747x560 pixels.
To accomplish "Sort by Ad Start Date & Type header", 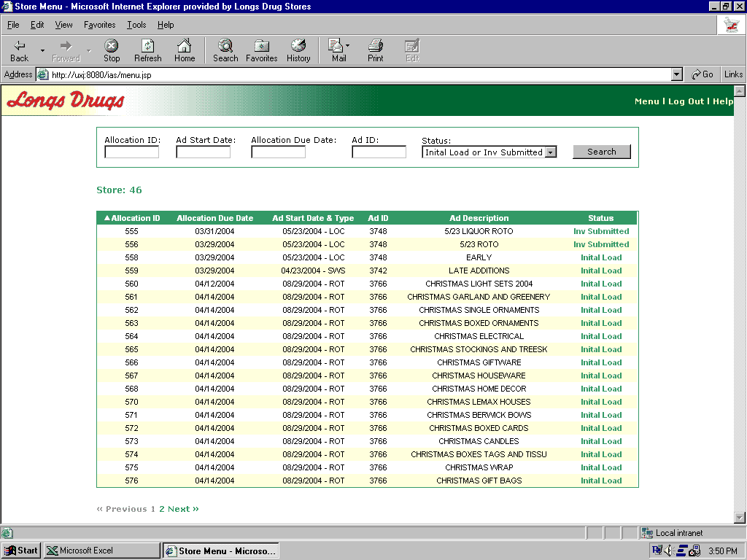I will pos(313,218).
